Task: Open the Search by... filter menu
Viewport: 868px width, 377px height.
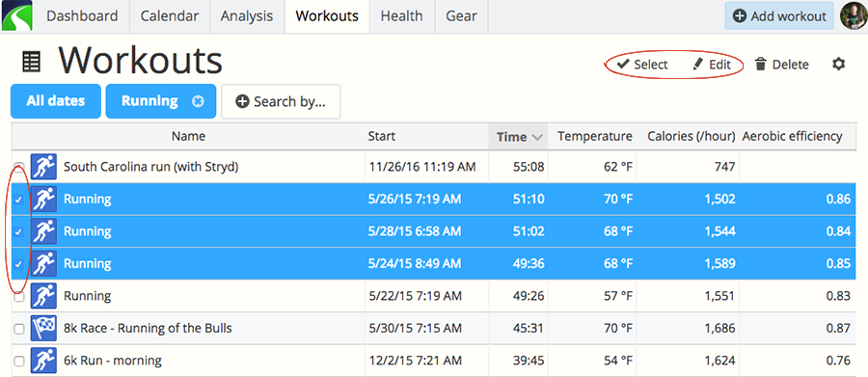Action: (x=281, y=101)
